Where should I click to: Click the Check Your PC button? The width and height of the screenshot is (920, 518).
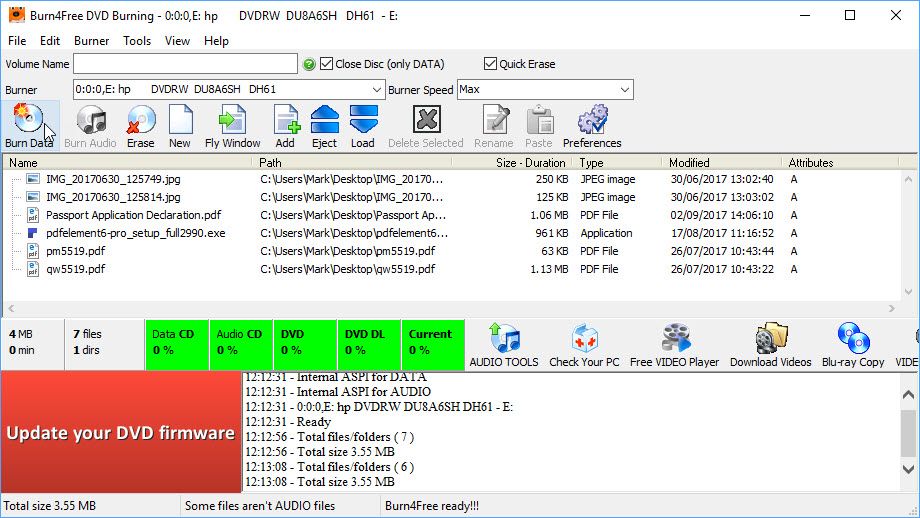click(585, 345)
